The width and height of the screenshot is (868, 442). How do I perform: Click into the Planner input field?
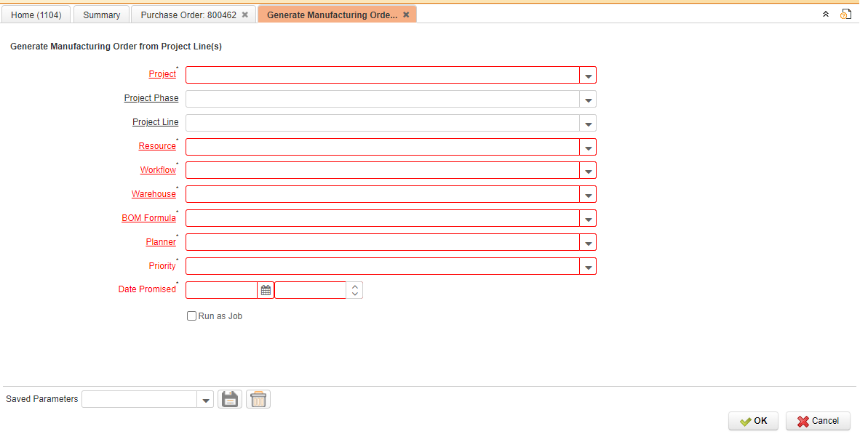383,242
